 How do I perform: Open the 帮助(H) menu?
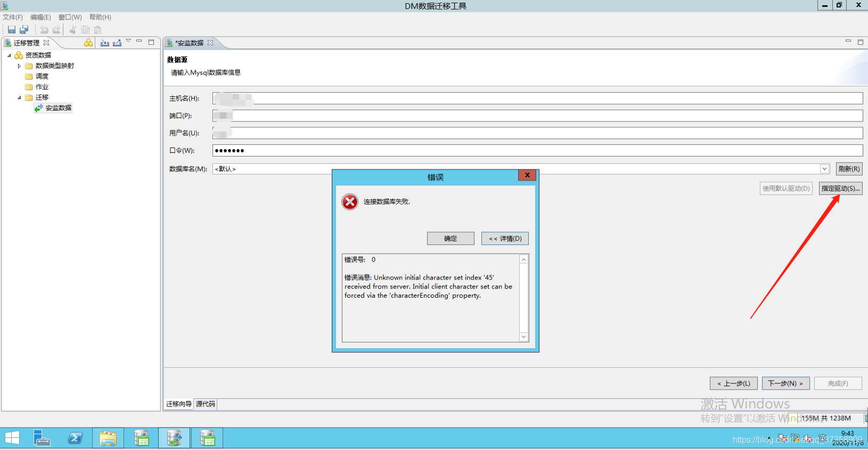click(x=100, y=17)
